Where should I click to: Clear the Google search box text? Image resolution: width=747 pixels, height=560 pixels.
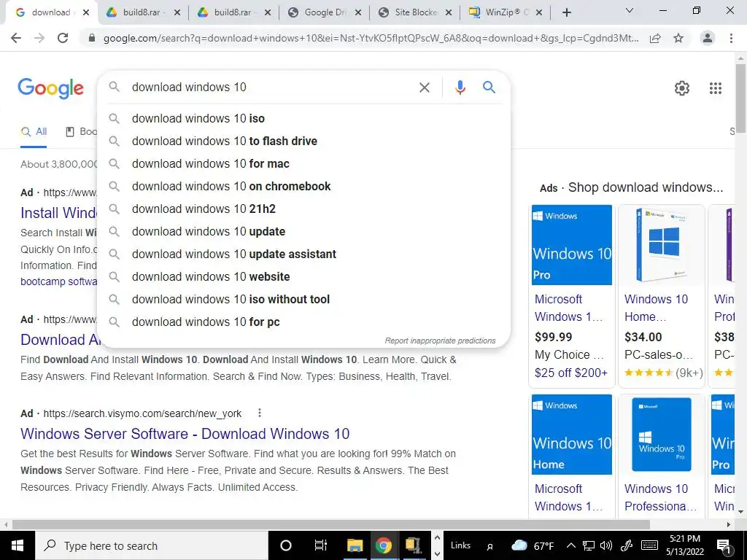[x=424, y=87]
